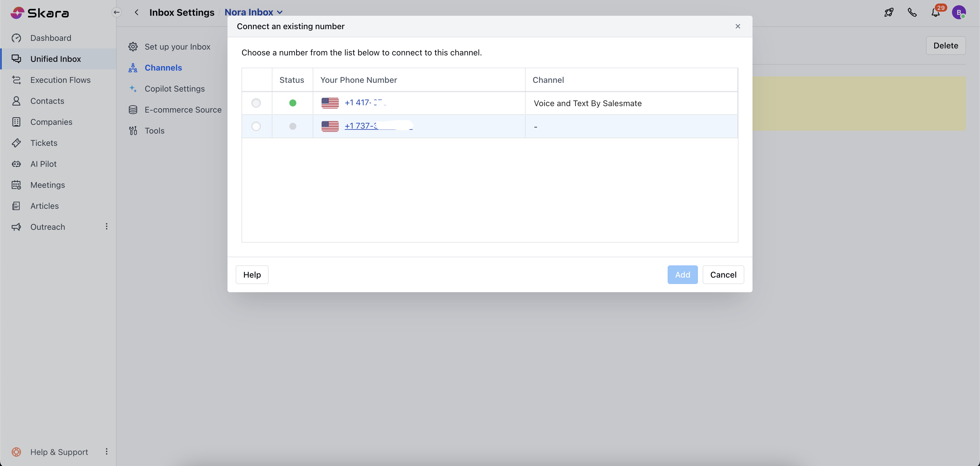Go to Channels settings tab

pos(163,68)
